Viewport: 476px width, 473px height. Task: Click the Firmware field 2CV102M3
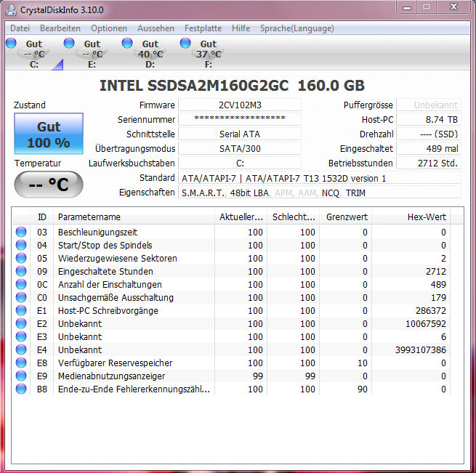240,105
